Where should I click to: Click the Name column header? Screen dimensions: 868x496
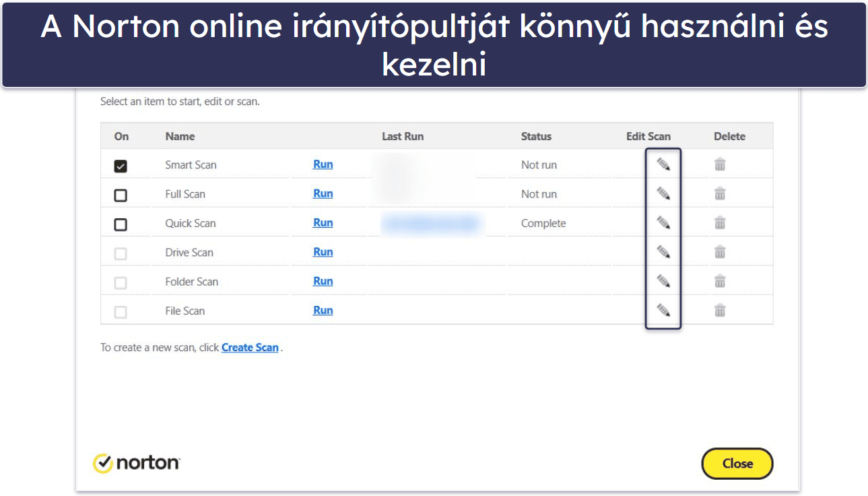(180, 136)
